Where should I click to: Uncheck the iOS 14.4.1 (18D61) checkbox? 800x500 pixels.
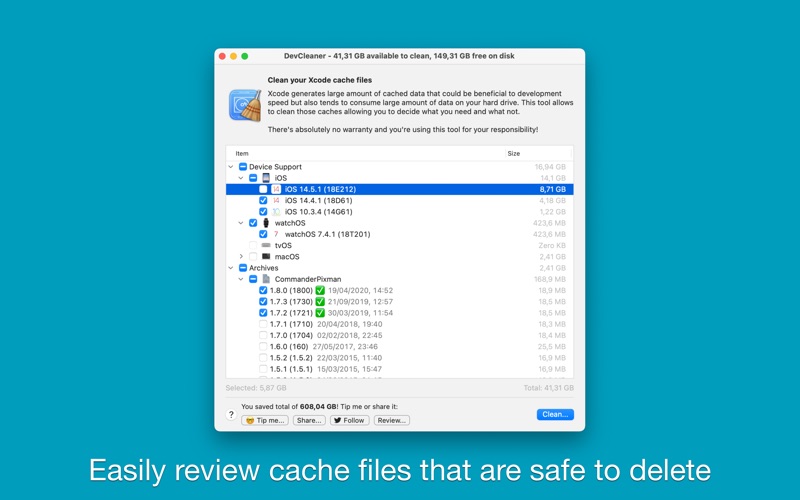click(263, 201)
